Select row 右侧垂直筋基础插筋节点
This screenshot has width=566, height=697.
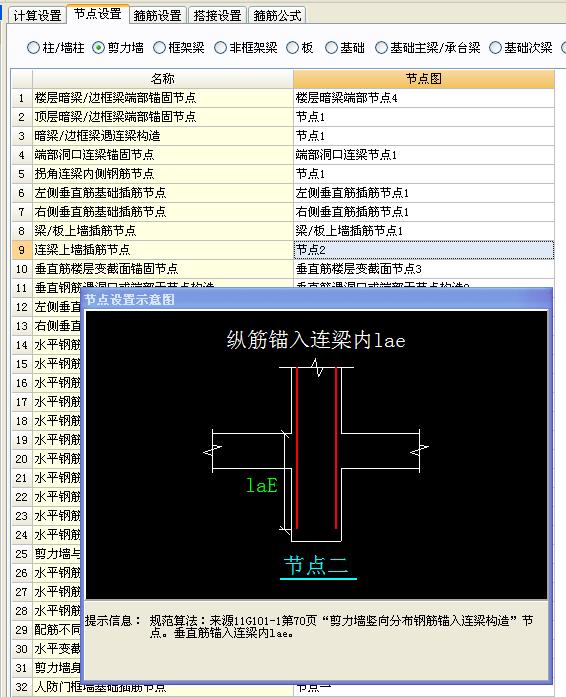click(163, 212)
